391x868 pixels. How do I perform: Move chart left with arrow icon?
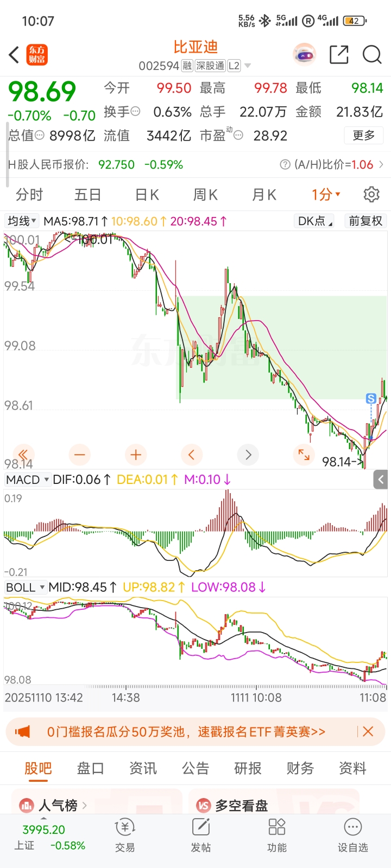click(191, 455)
